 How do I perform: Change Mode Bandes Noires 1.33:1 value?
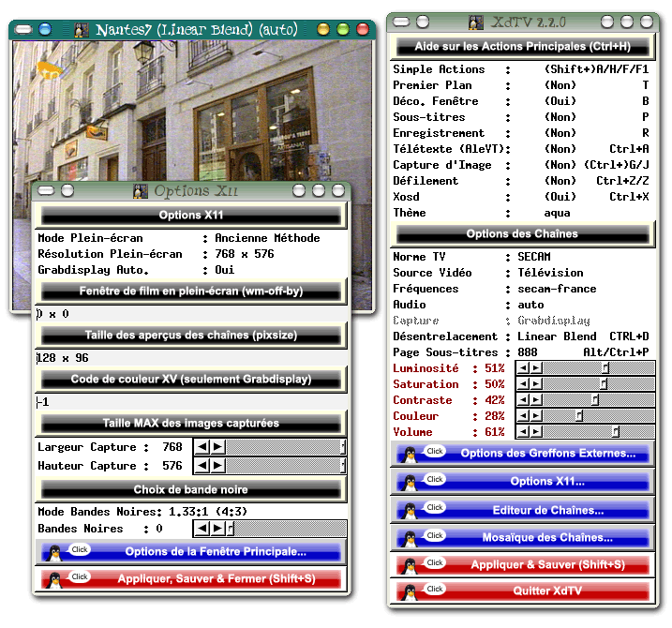pos(208,512)
